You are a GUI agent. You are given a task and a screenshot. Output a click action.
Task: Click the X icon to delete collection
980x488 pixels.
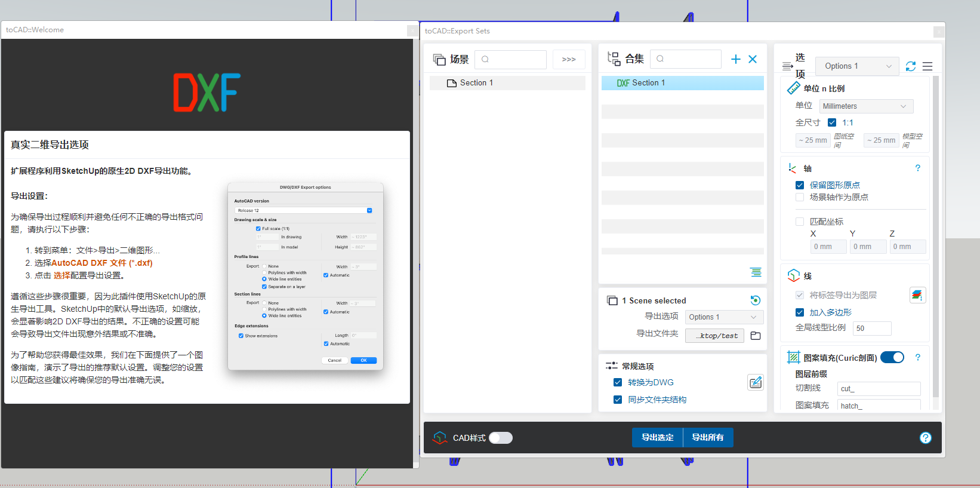tap(753, 59)
